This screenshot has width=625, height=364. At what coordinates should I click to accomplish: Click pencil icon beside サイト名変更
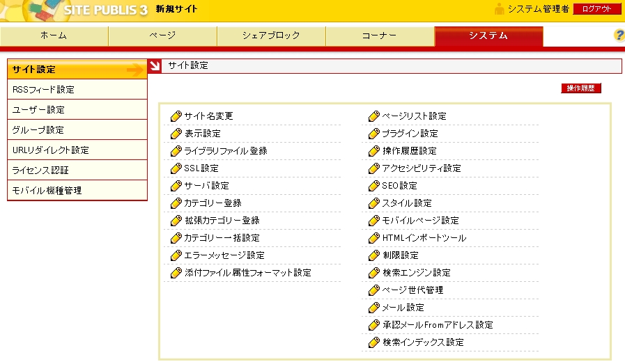pyautogui.click(x=176, y=116)
